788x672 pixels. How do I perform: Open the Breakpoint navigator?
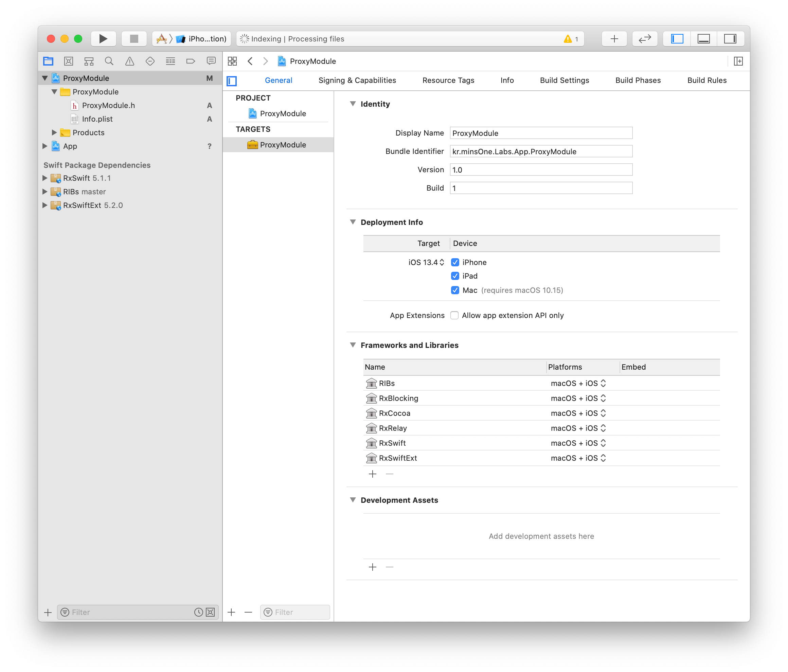coord(191,61)
